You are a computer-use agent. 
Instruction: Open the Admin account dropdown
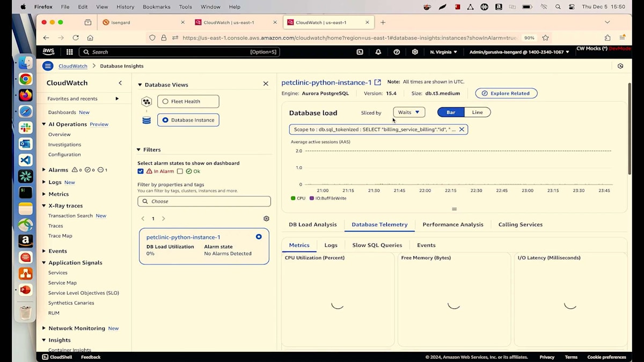(x=519, y=52)
